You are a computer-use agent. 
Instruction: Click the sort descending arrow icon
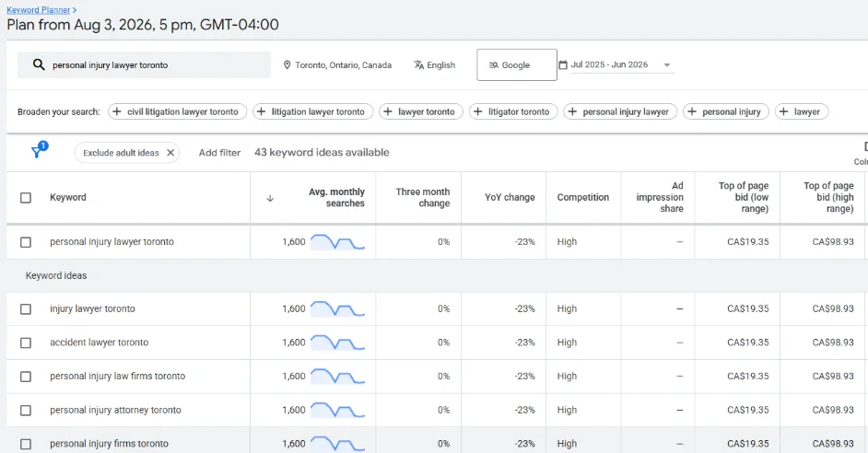270,199
